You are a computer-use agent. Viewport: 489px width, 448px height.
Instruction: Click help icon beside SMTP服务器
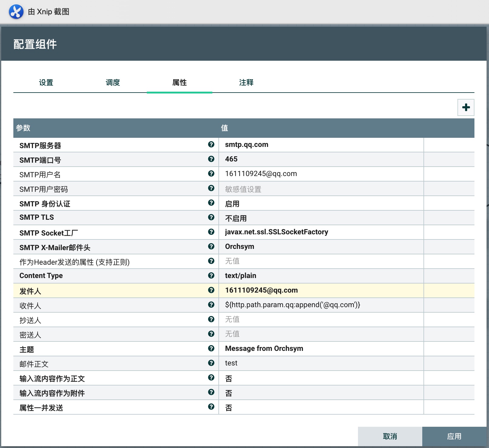tap(211, 144)
